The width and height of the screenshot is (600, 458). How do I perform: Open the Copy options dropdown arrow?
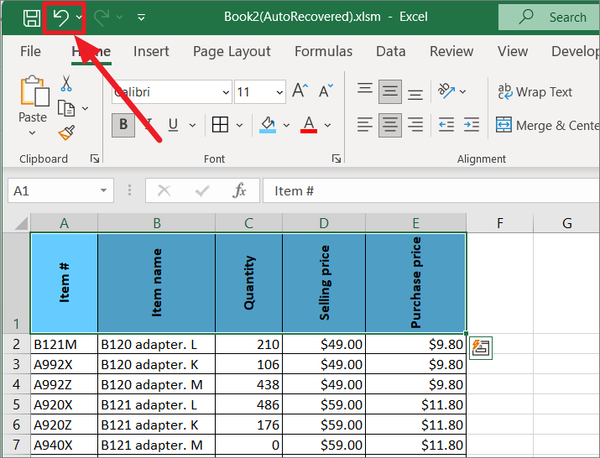[85, 109]
